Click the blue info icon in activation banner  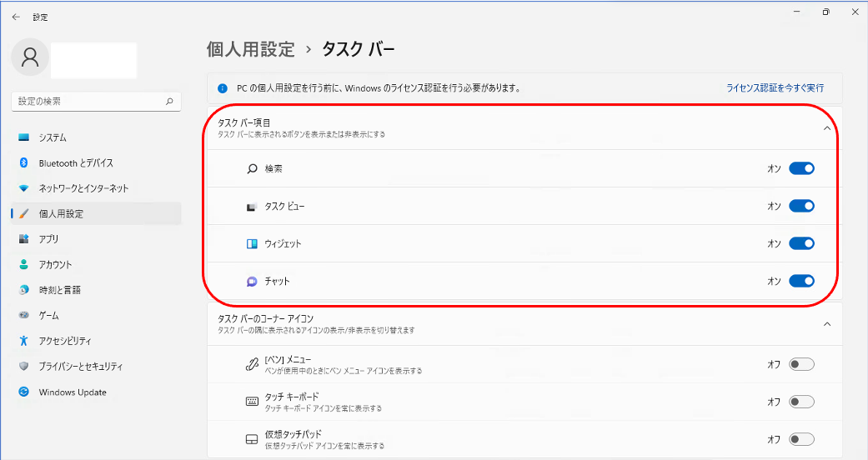(223, 88)
